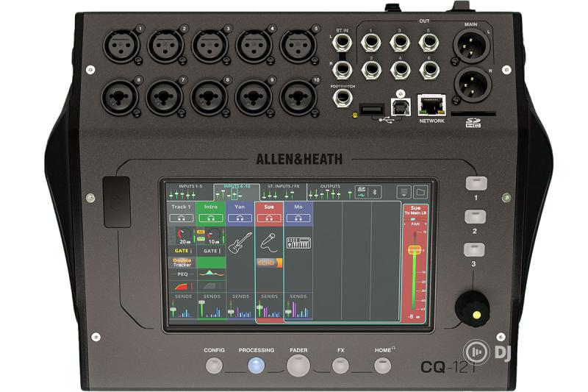This screenshot has height=392, width=588.
Task: Open the Intro channel PEQ curve graph
Action: (x=211, y=274)
